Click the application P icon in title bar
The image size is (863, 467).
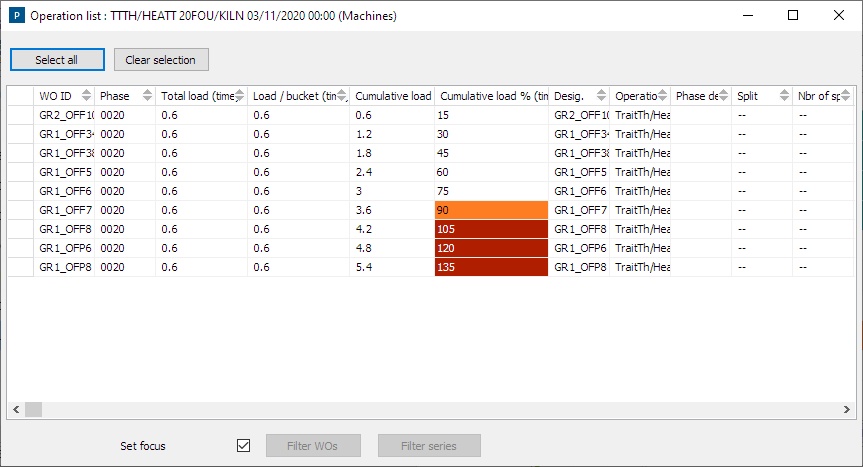pos(17,15)
